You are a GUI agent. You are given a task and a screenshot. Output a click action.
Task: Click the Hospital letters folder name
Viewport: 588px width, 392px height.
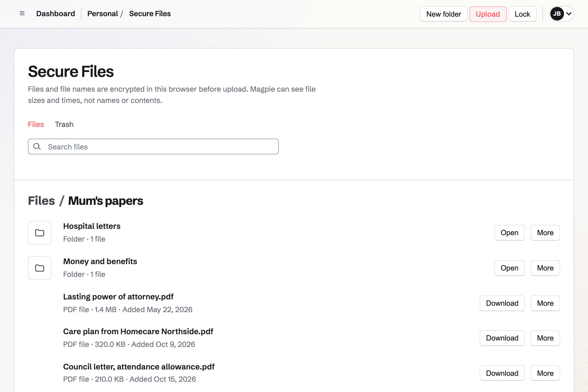(x=92, y=226)
